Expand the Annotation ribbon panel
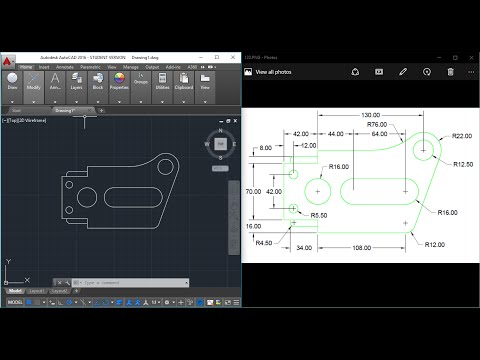This screenshot has height=360, width=480. pyautogui.click(x=55, y=102)
